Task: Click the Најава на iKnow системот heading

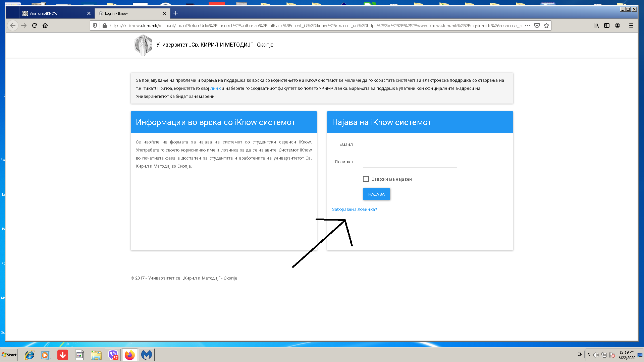Action: [381, 122]
